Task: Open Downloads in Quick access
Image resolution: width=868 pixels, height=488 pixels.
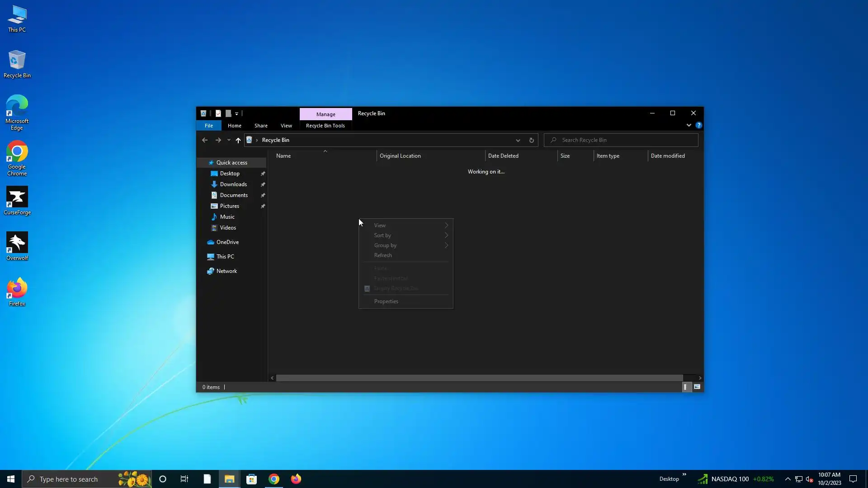Action: pyautogui.click(x=233, y=184)
